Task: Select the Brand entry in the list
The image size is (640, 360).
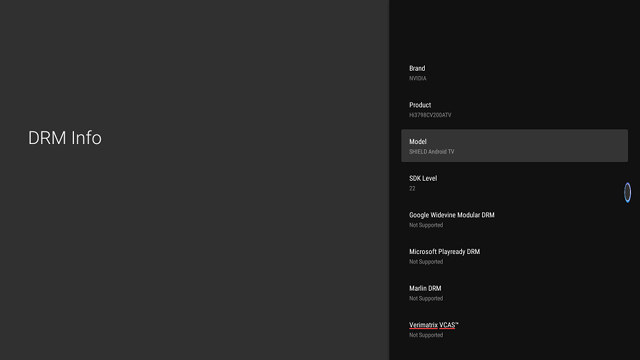Action: [514, 73]
